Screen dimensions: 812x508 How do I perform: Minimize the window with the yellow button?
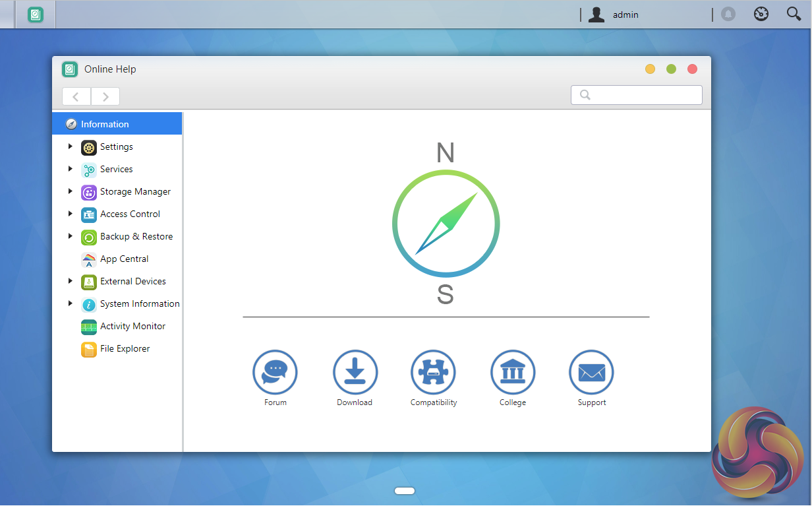(650, 69)
